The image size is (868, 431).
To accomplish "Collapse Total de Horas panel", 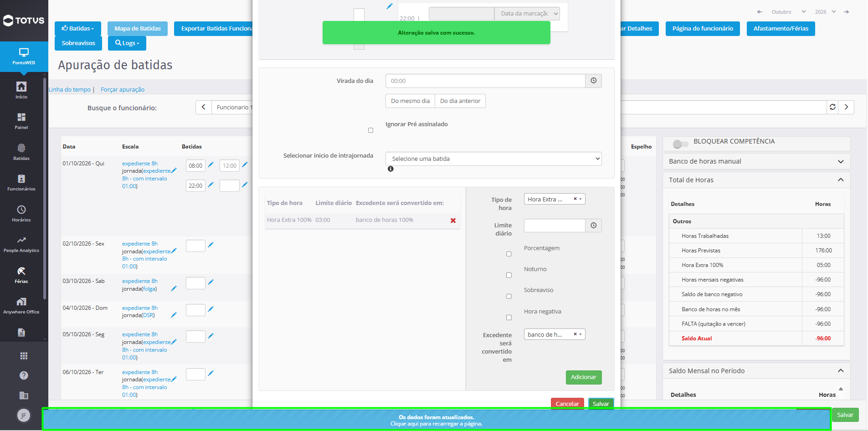I will tap(756, 180).
